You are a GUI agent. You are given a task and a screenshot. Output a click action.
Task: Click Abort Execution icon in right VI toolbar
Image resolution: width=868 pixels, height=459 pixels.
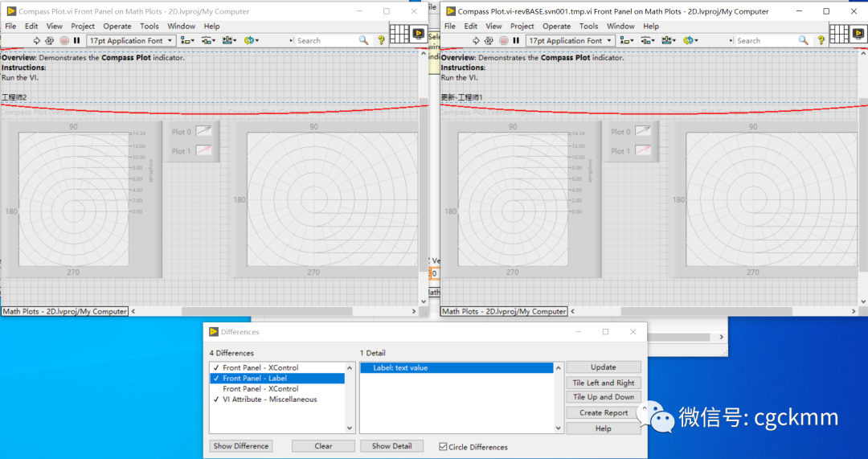504,40
